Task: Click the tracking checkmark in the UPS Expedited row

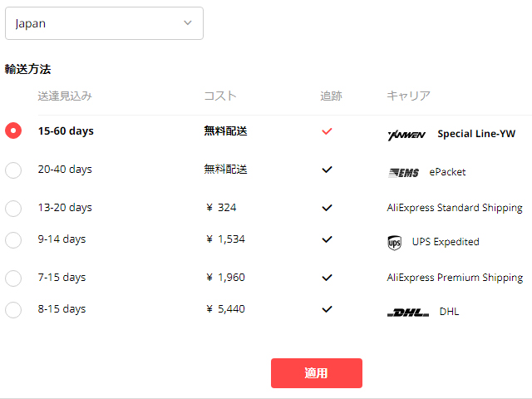Action: (327, 239)
